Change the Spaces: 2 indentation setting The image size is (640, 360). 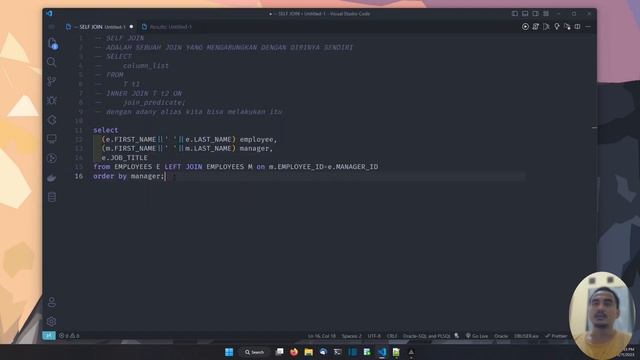[351, 336]
